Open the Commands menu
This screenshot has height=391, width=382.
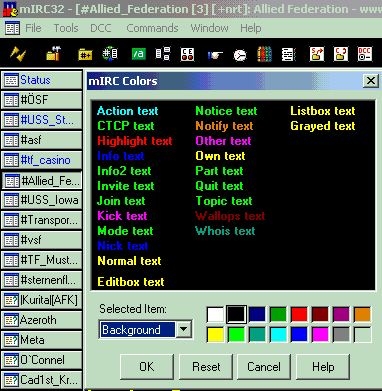152,28
